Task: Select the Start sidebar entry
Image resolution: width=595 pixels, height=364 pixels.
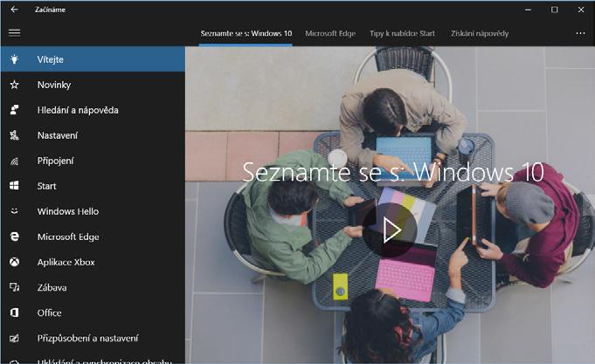Action: click(93, 186)
